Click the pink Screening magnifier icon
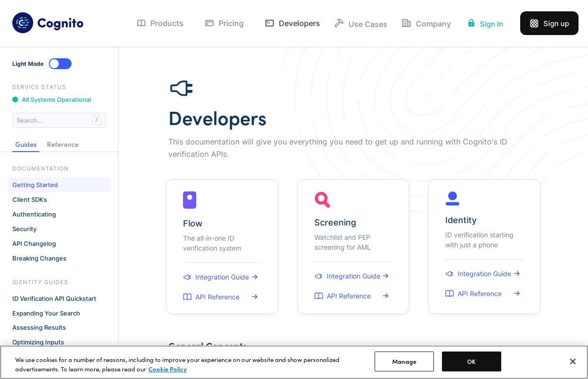This screenshot has width=588, height=379. 322,199
